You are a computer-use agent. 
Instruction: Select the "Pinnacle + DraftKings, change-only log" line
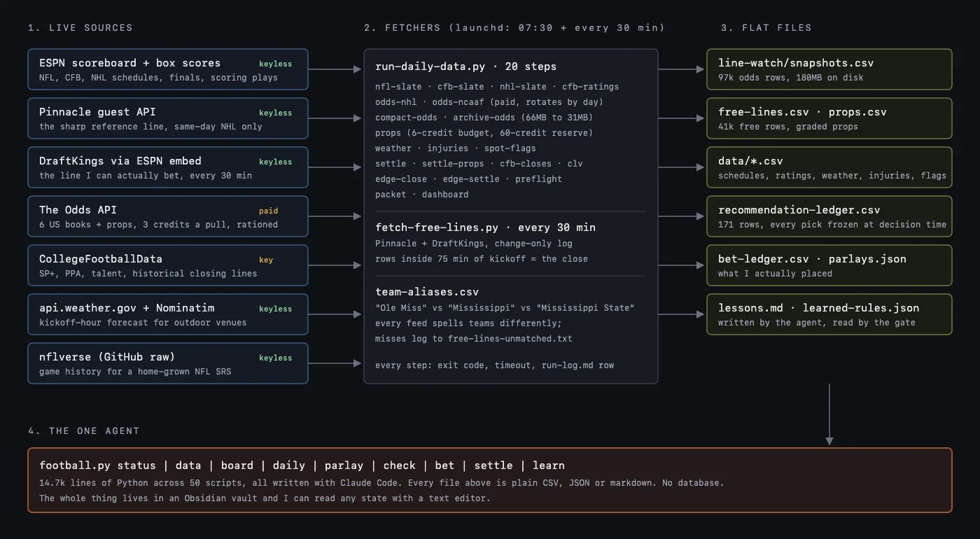tap(473, 244)
